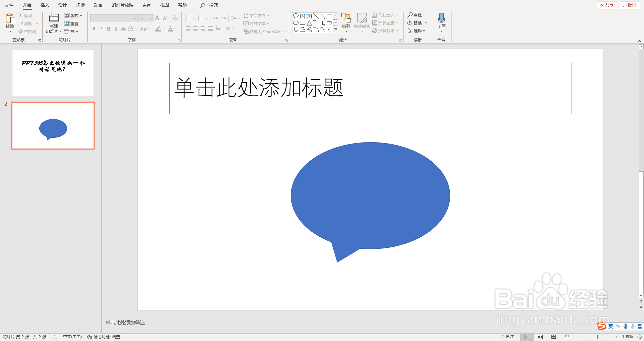Open the File (文件) menu

(x=9, y=5)
